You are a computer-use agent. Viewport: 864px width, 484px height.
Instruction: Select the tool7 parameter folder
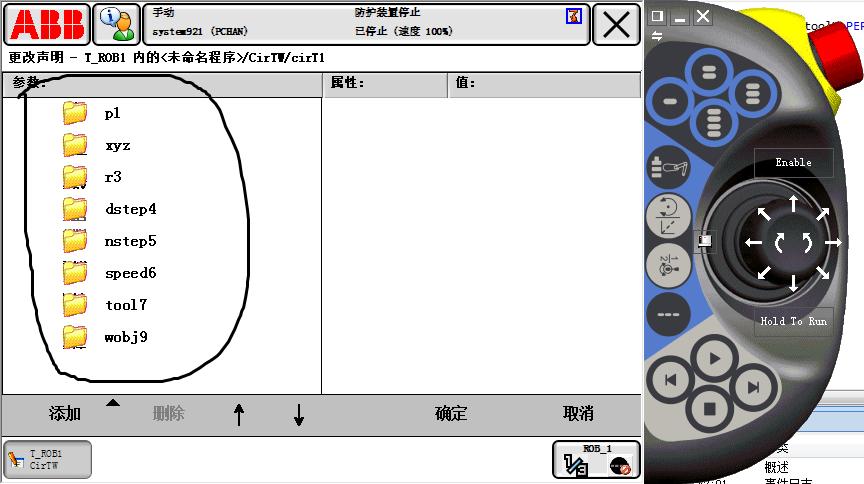click(x=126, y=305)
